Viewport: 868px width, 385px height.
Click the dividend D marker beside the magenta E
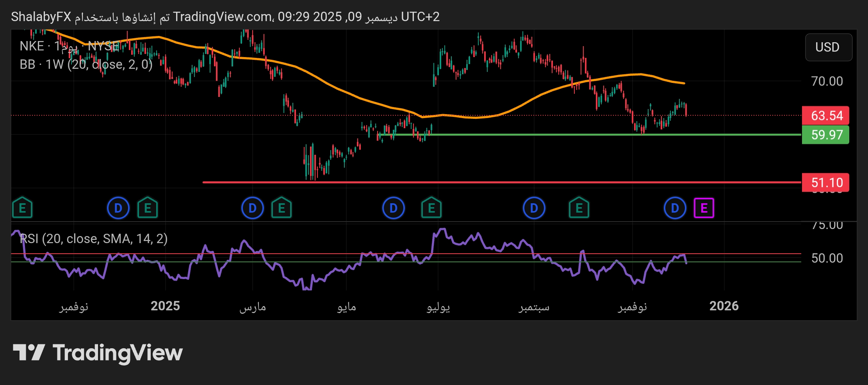675,208
